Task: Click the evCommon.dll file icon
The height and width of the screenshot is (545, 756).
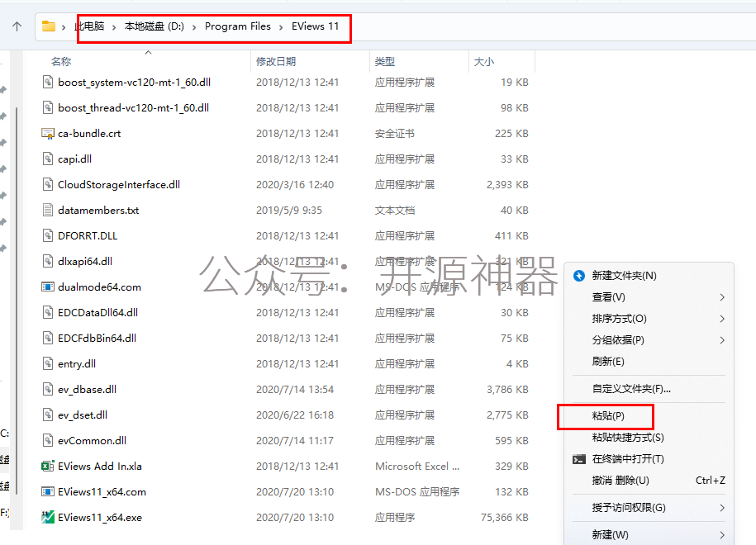Action: tap(48, 440)
